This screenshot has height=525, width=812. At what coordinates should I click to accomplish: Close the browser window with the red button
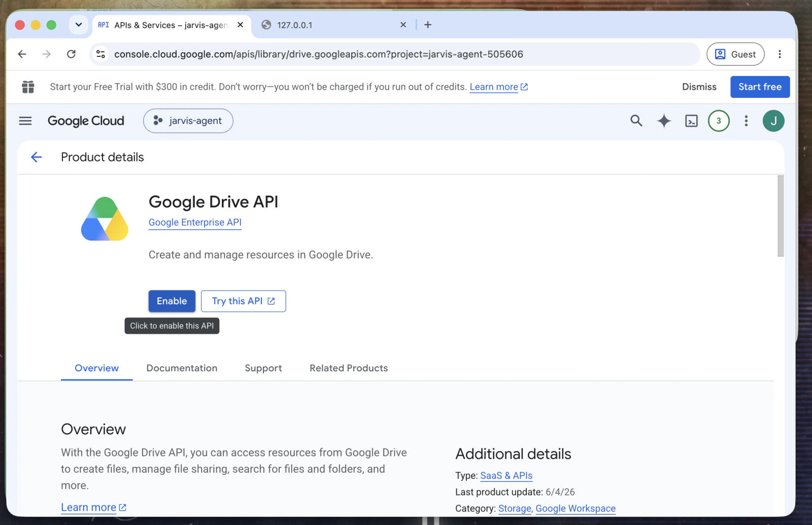[x=20, y=25]
